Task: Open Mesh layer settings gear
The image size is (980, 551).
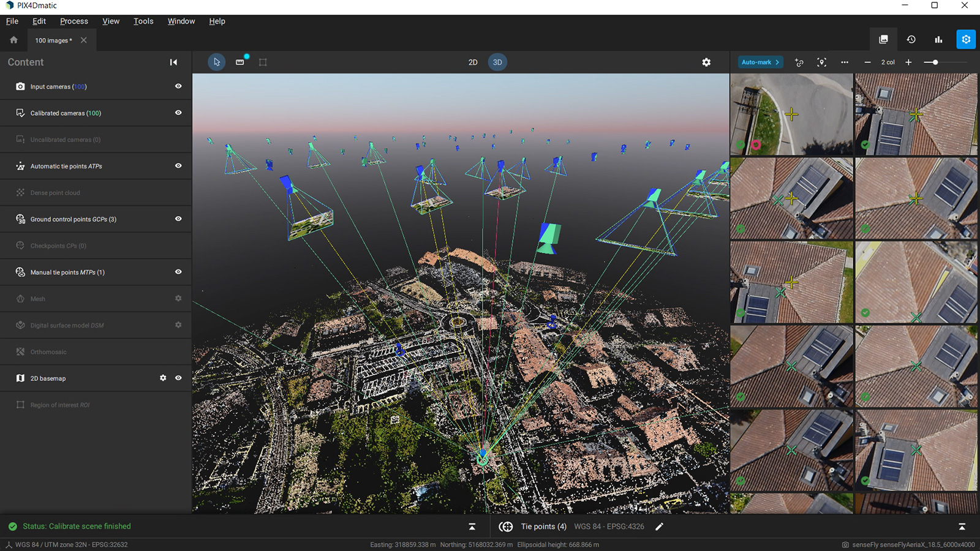Action: (x=178, y=298)
